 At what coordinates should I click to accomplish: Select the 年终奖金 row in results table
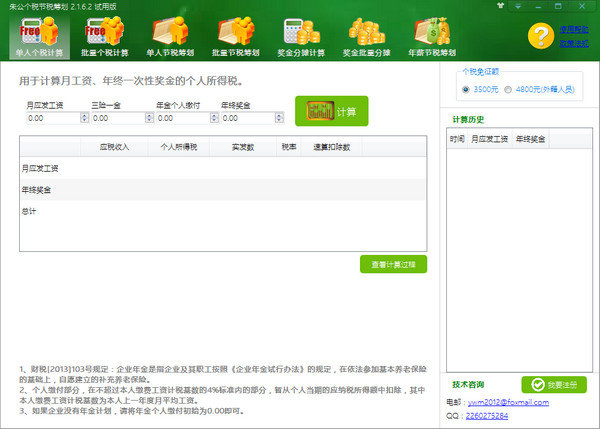tap(223, 190)
